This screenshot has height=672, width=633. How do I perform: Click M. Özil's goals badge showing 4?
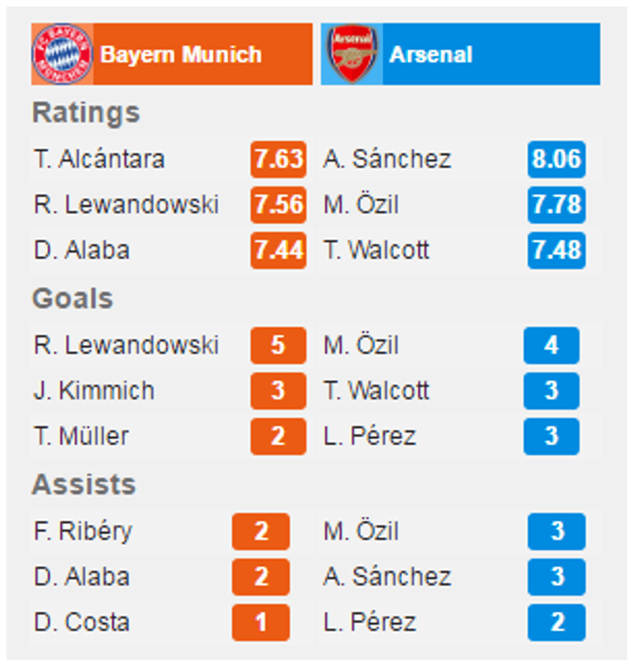click(550, 345)
